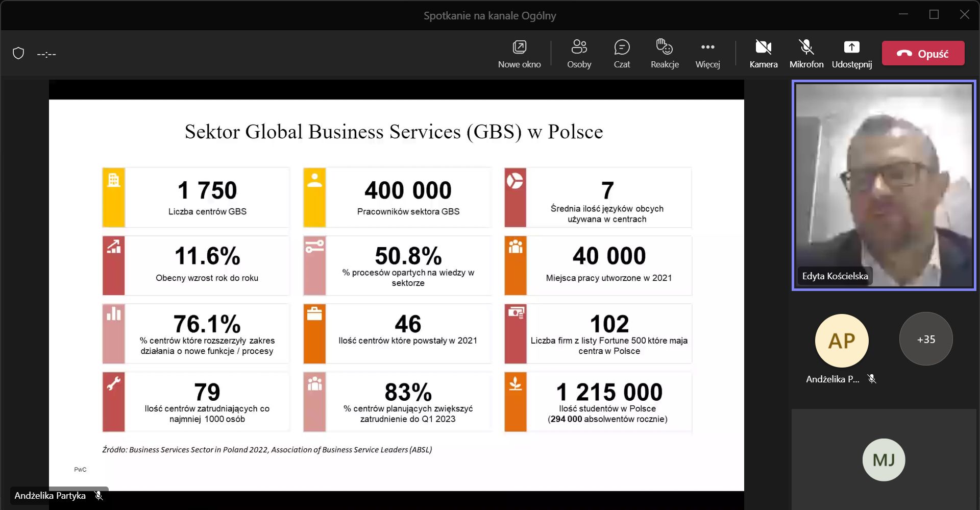Turn on the Kamera
This screenshot has height=510, width=980.
pos(763,54)
